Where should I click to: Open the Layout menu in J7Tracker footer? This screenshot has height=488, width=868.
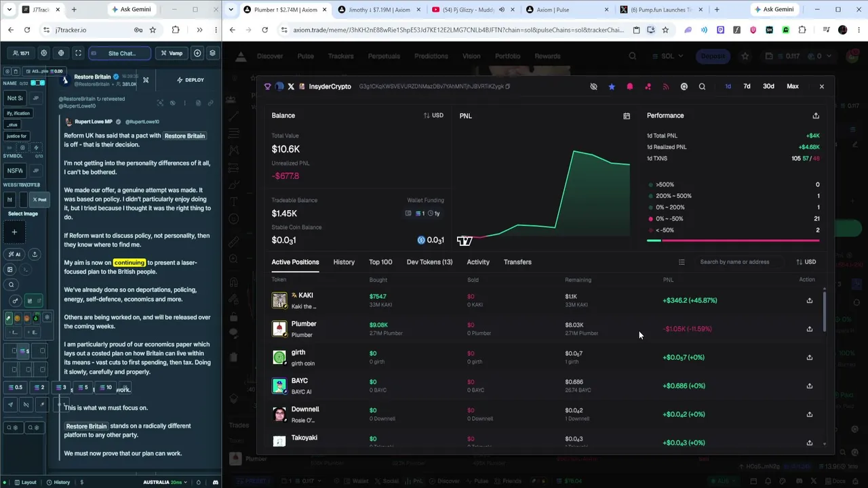point(24,483)
